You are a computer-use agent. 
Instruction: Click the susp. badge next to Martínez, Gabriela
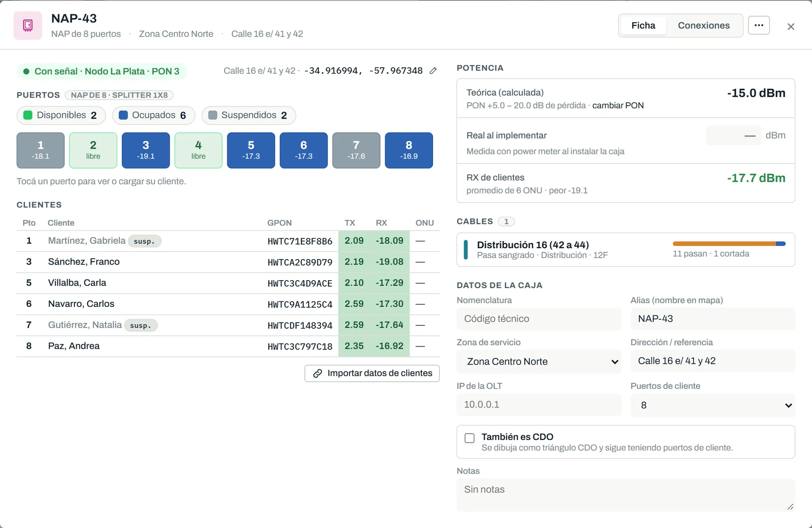tap(144, 241)
